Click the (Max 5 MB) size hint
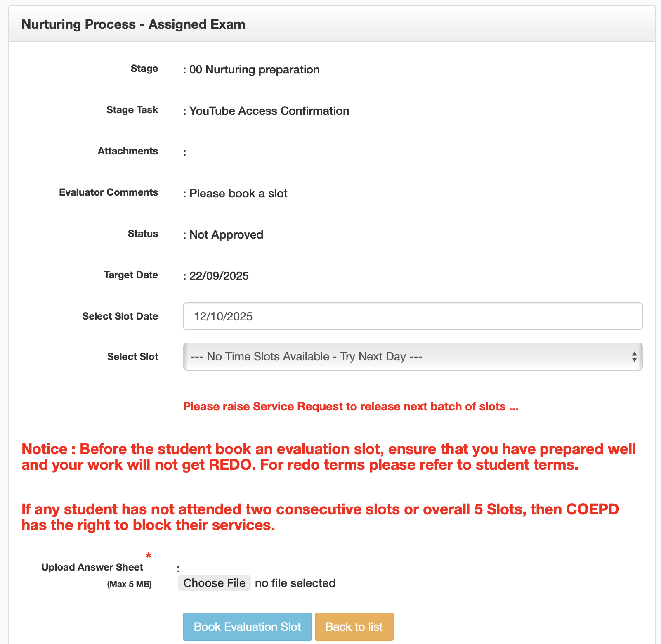The image size is (661, 644). pyautogui.click(x=129, y=584)
